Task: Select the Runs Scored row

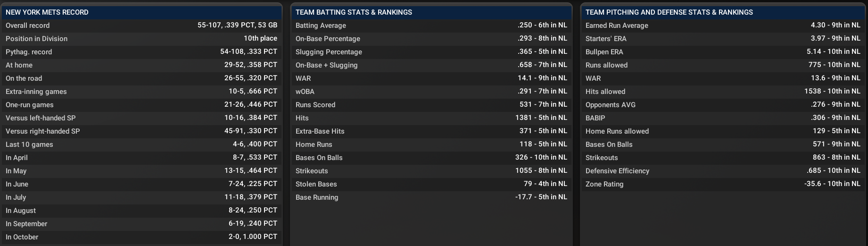Action: click(x=431, y=105)
